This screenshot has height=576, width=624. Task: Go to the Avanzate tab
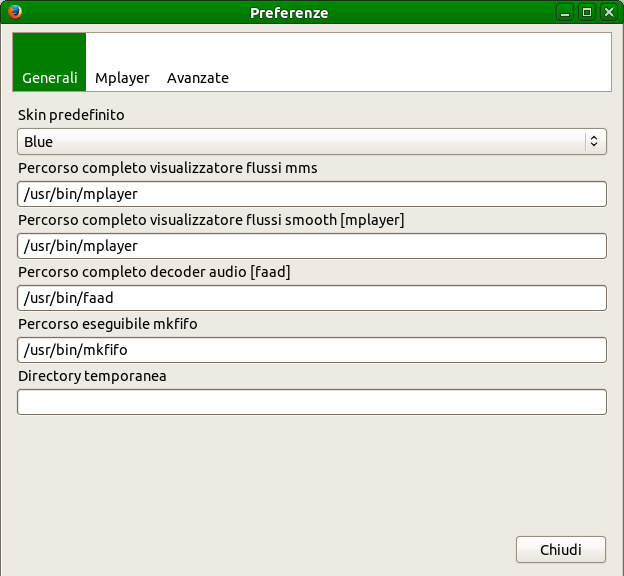(198, 77)
